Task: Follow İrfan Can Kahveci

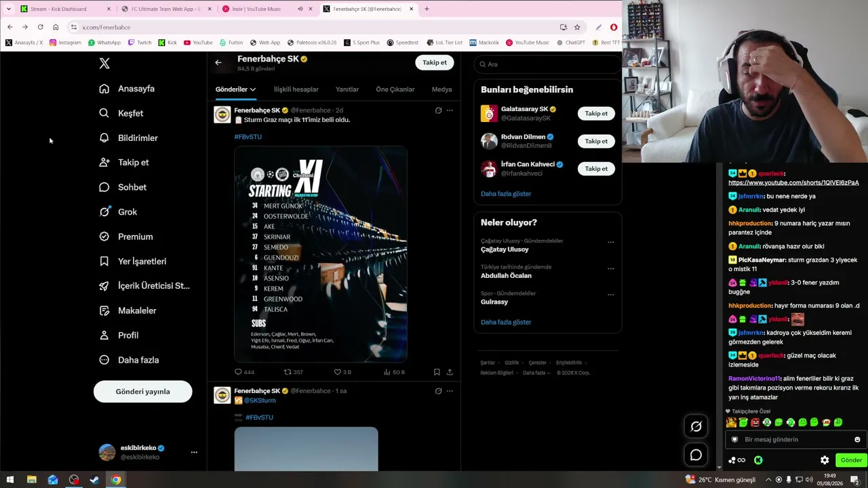Action: point(596,169)
